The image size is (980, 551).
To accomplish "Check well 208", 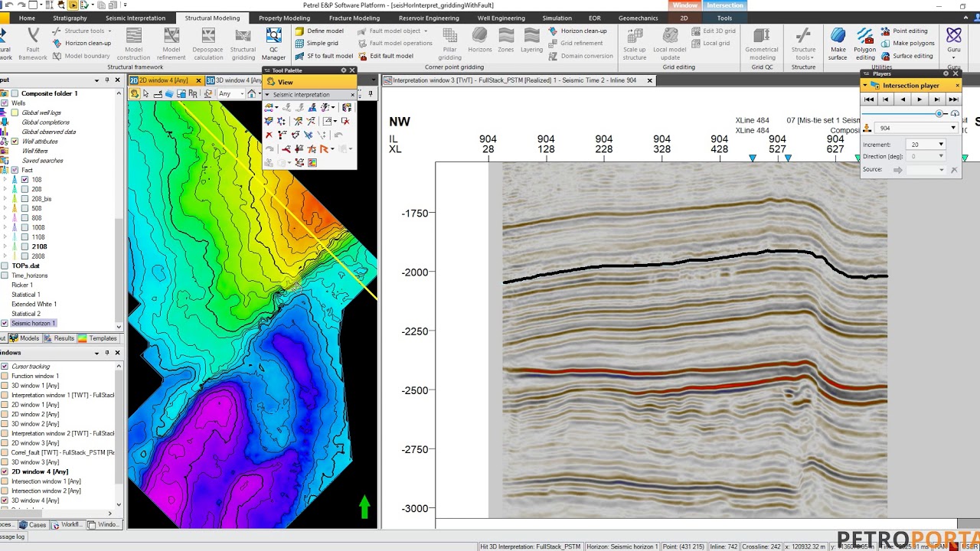I will tap(24, 189).
